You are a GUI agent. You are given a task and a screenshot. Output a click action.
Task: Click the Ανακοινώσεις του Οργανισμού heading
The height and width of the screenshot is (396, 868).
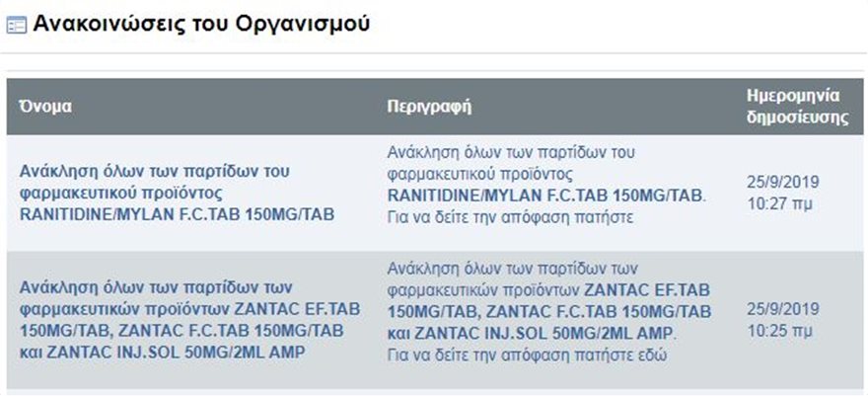201,25
